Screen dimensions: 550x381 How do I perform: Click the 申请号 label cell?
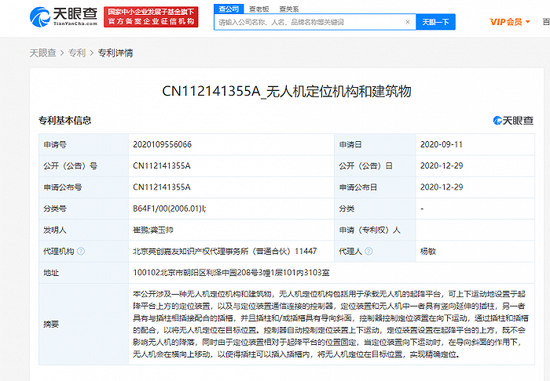83,145
